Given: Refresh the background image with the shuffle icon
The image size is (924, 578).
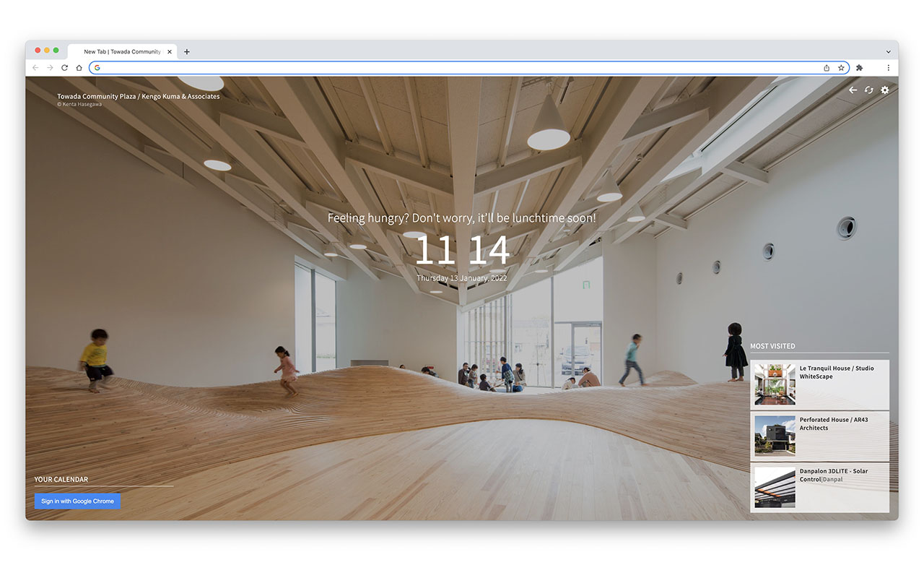Looking at the screenshot, I should pos(868,90).
